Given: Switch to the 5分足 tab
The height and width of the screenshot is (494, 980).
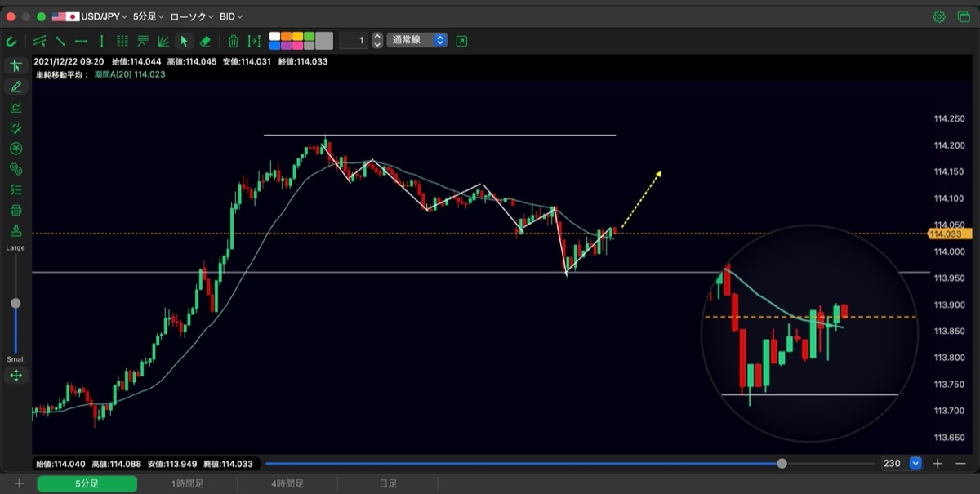Looking at the screenshot, I should pos(87,484).
